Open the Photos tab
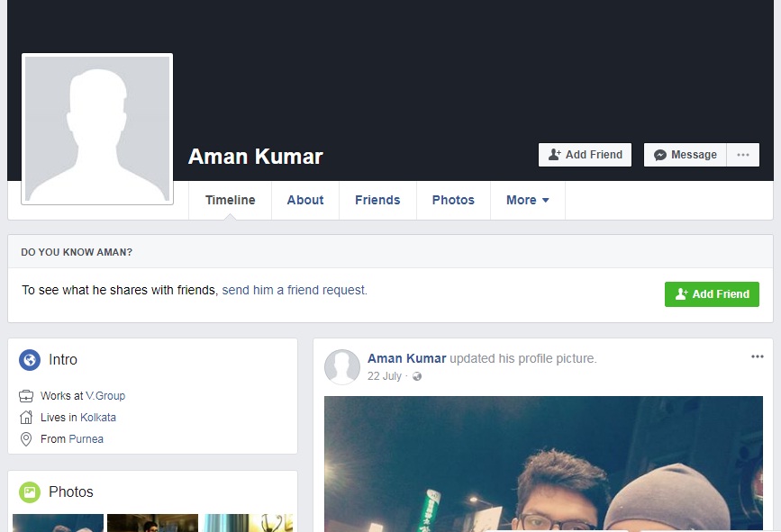This screenshot has width=781, height=532. coord(453,200)
